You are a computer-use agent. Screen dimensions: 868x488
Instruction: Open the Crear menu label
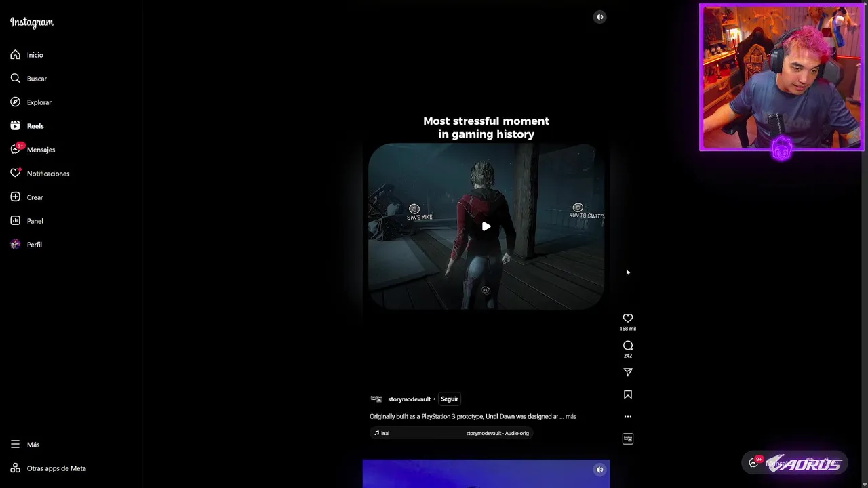click(x=35, y=197)
